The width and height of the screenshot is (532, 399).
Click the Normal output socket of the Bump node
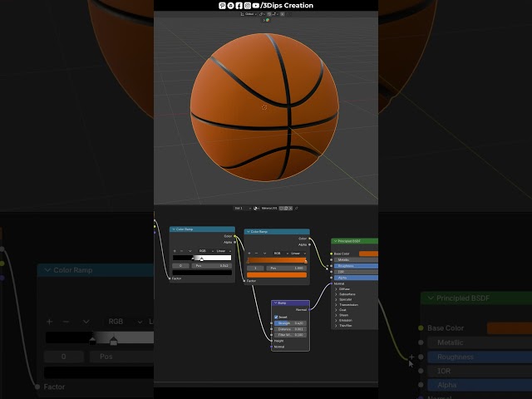click(309, 310)
